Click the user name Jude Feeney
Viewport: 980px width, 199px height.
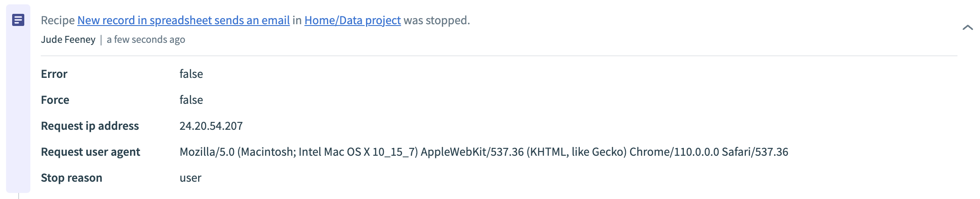point(68,40)
